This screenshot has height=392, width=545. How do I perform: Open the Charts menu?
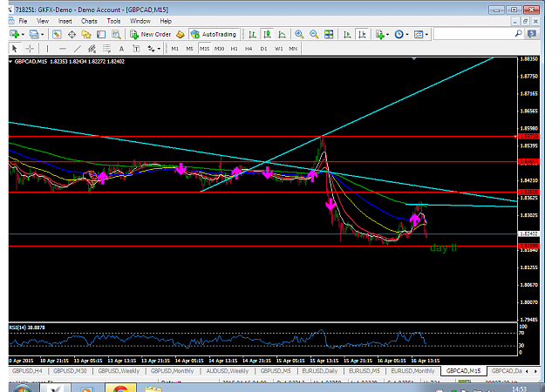click(89, 21)
